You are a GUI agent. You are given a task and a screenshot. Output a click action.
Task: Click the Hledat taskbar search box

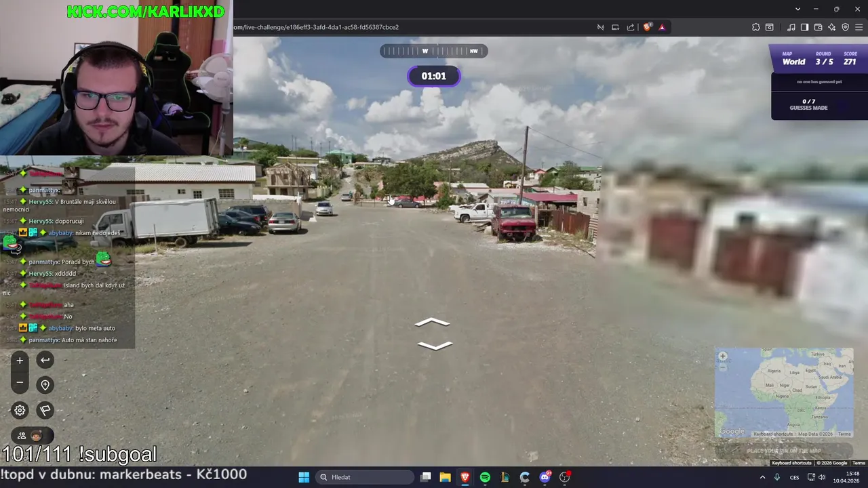tap(366, 477)
